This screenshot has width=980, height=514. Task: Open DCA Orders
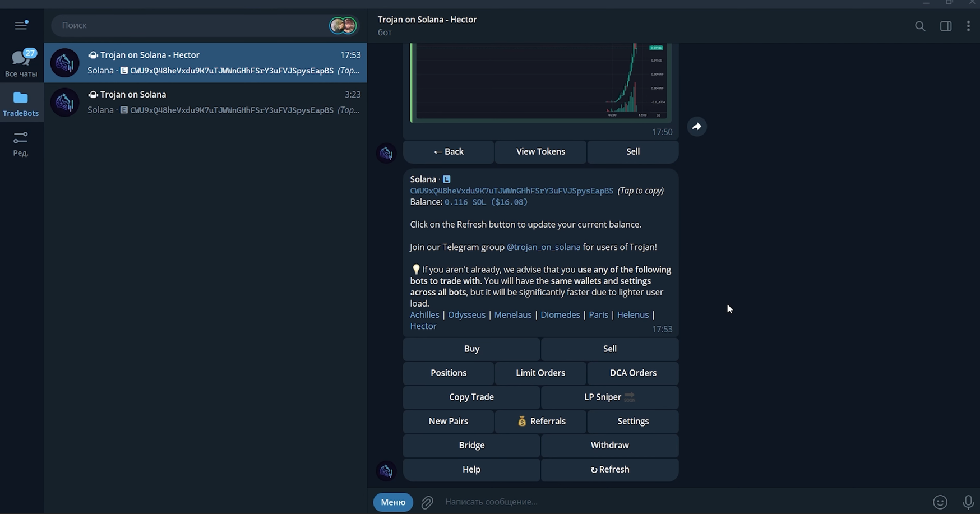click(633, 373)
